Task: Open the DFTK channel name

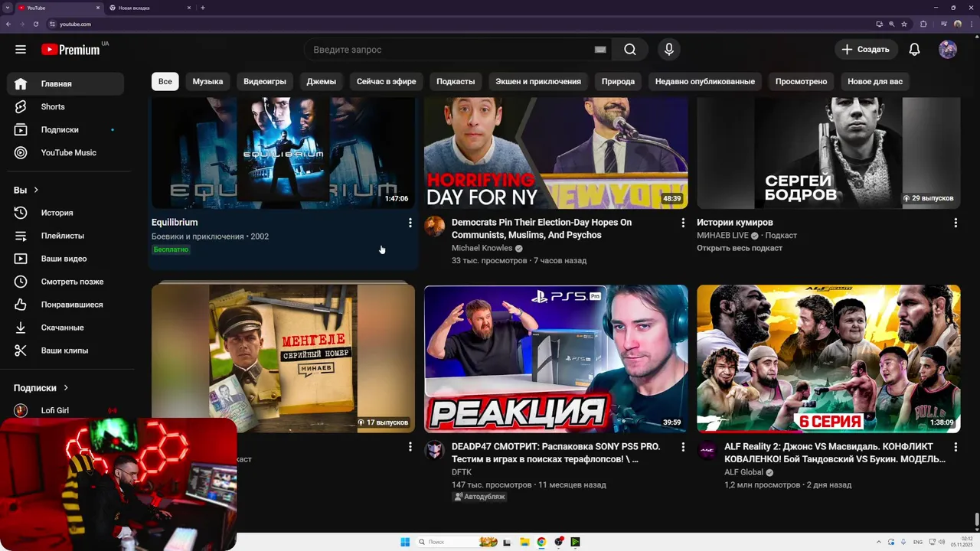Action: click(x=462, y=472)
